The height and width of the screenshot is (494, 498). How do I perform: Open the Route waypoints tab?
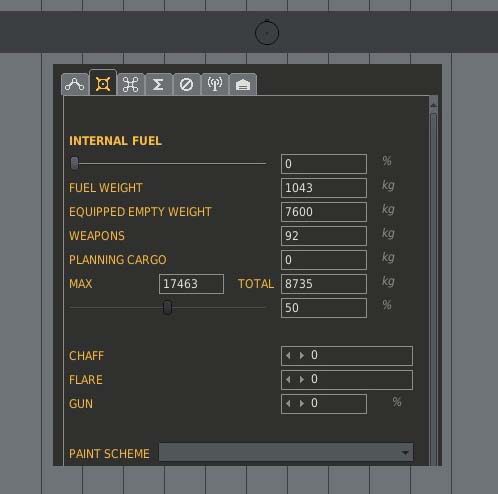[x=75, y=84]
